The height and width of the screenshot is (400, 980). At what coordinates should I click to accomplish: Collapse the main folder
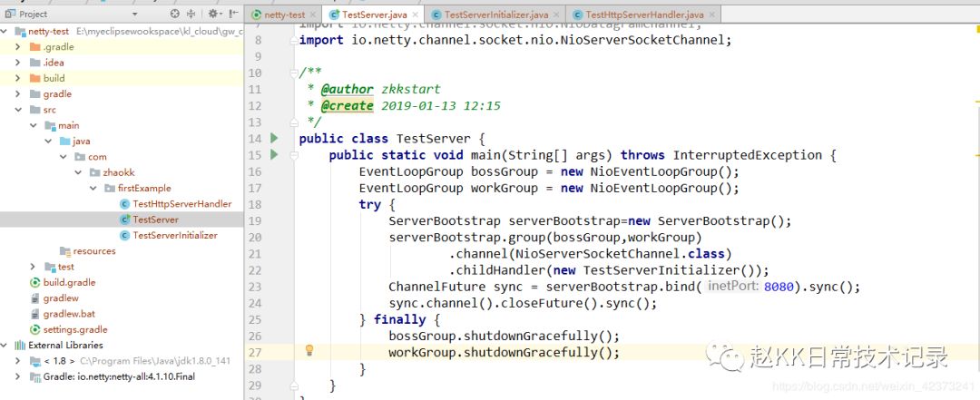[33, 125]
